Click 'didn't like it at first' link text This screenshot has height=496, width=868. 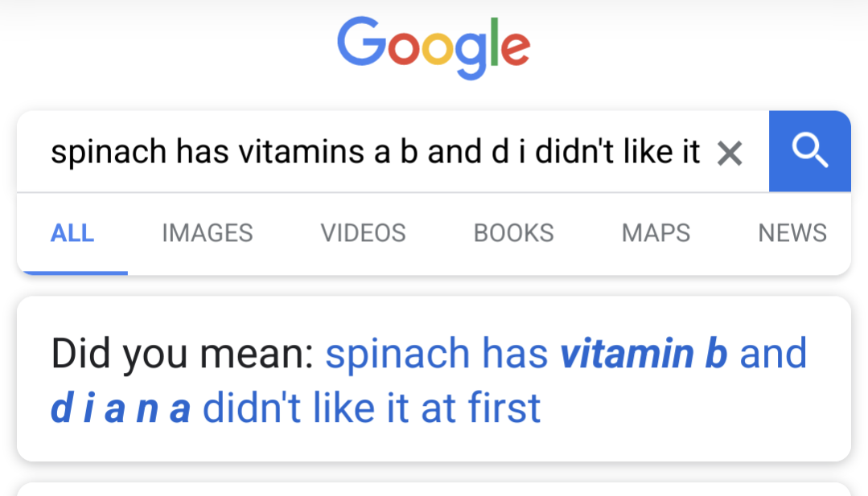372,408
